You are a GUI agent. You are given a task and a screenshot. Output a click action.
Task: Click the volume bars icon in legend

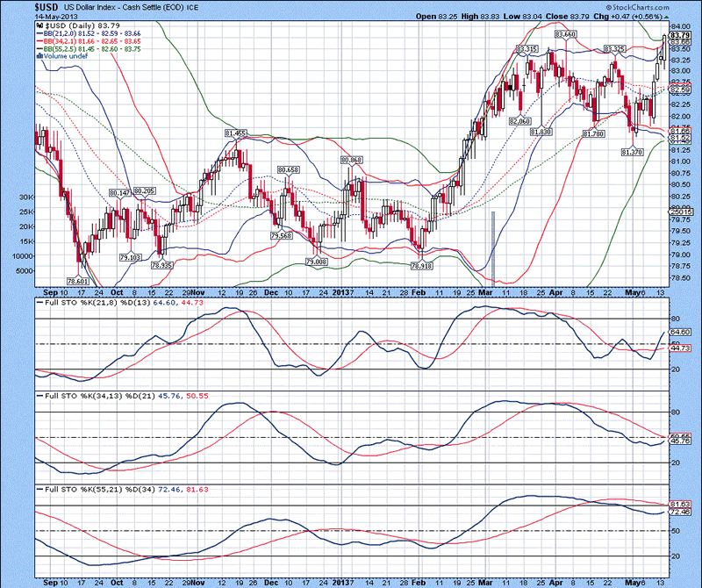tap(39, 55)
